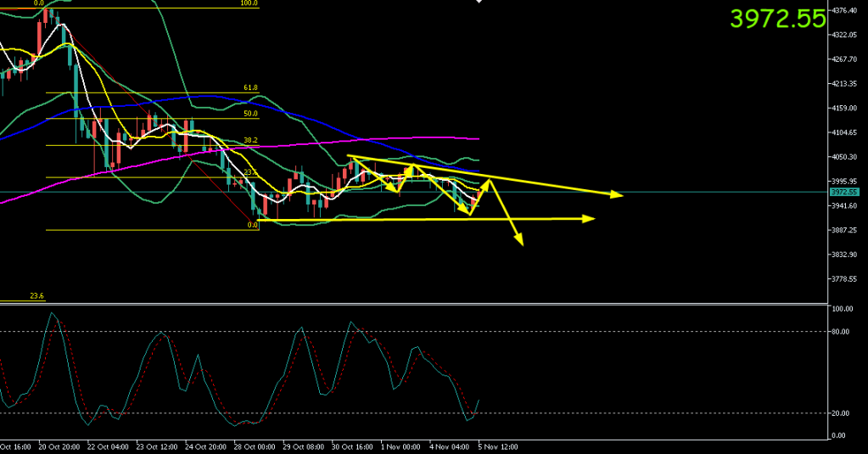868x454 pixels.
Task: Click the 20.00 oscillator scale level
Action: (x=840, y=413)
